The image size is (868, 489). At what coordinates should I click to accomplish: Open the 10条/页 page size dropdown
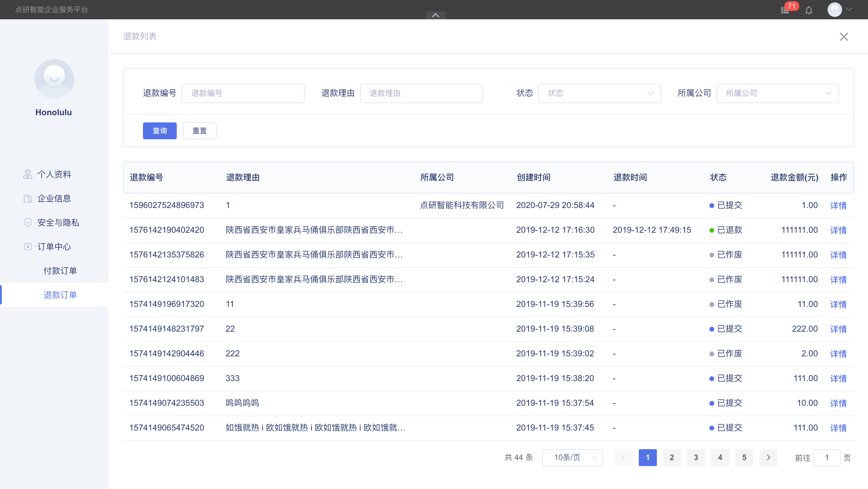click(x=572, y=457)
